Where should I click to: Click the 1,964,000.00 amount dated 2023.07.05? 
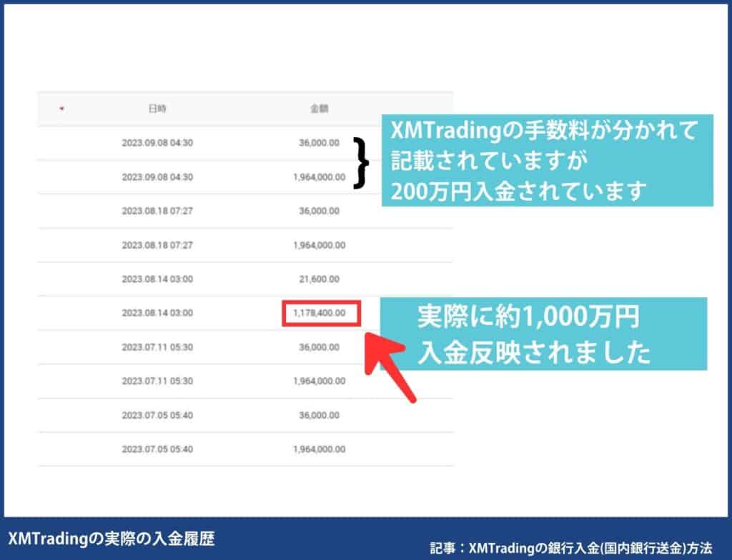click(320, 449)
